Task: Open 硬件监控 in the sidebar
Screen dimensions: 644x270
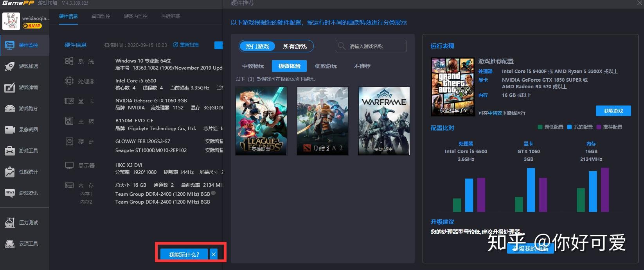Action: [x=24, y=45]
